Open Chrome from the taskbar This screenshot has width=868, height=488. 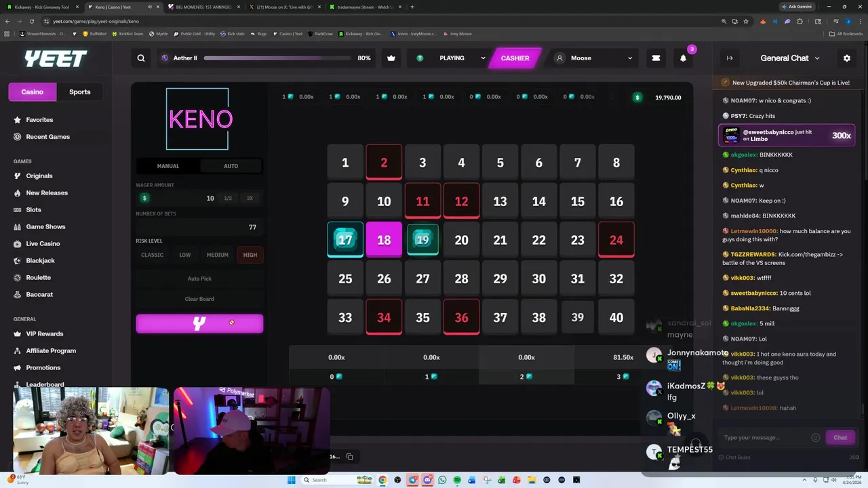coord(382,480)
